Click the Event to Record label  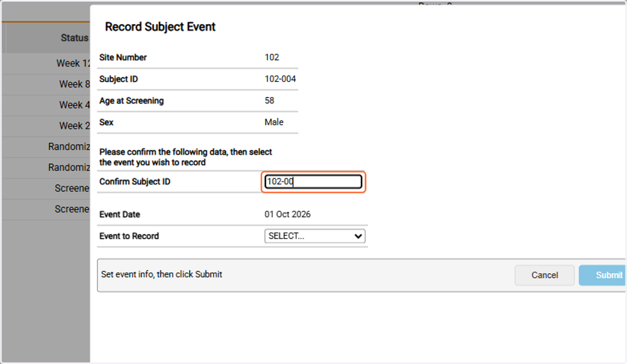(x=129, y=236)
